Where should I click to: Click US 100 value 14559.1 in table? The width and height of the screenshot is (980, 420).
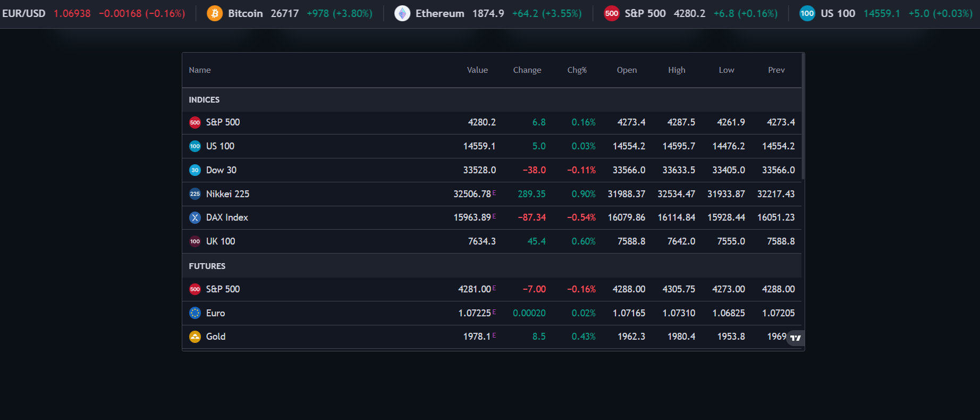pos(479,146)
